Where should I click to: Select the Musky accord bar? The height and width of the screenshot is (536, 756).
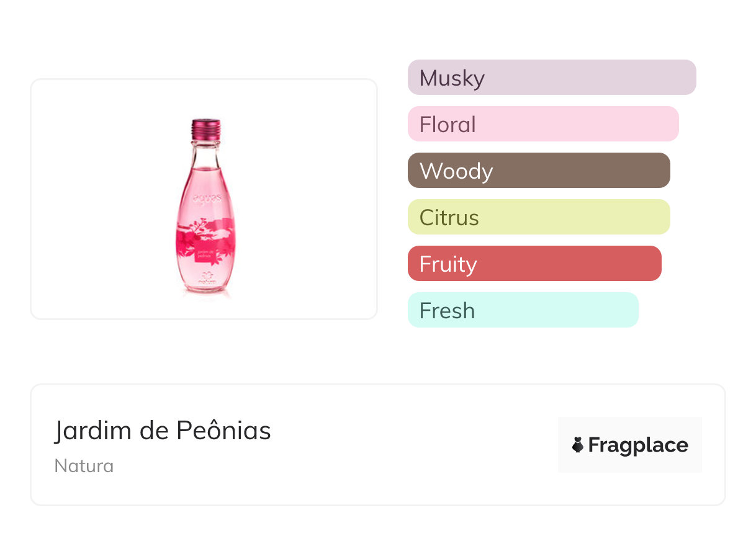552,78
